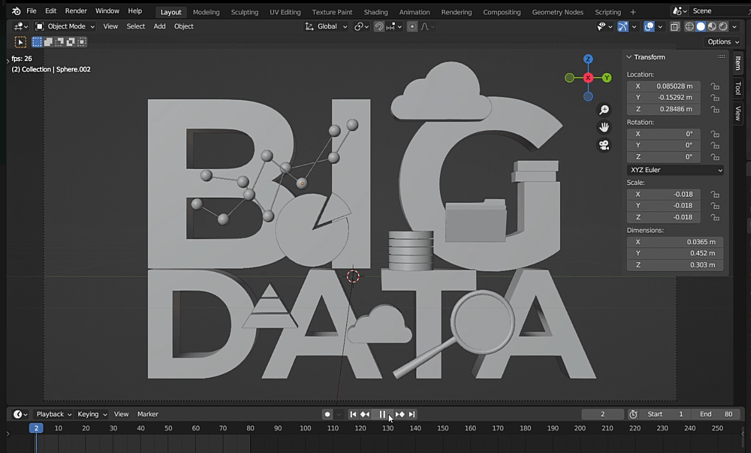Open the Keying dropdown

[x=92, y=414]
